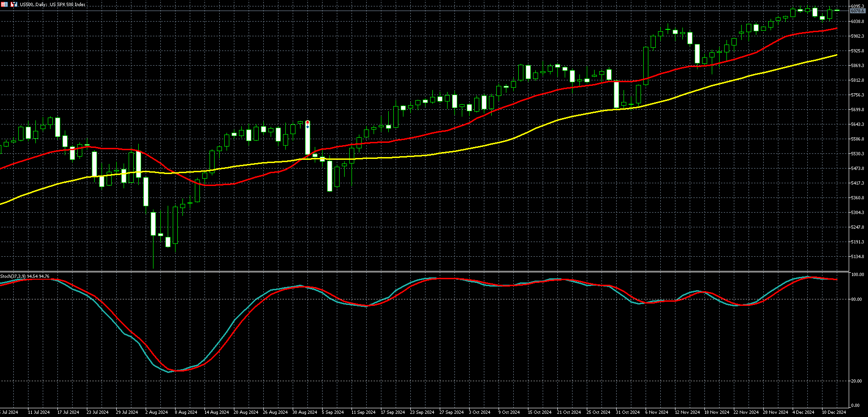Click the '8 Aug 2024' date label
This screenshot has height=417, width=868.
pyautogui.click(x=186, y=412)
